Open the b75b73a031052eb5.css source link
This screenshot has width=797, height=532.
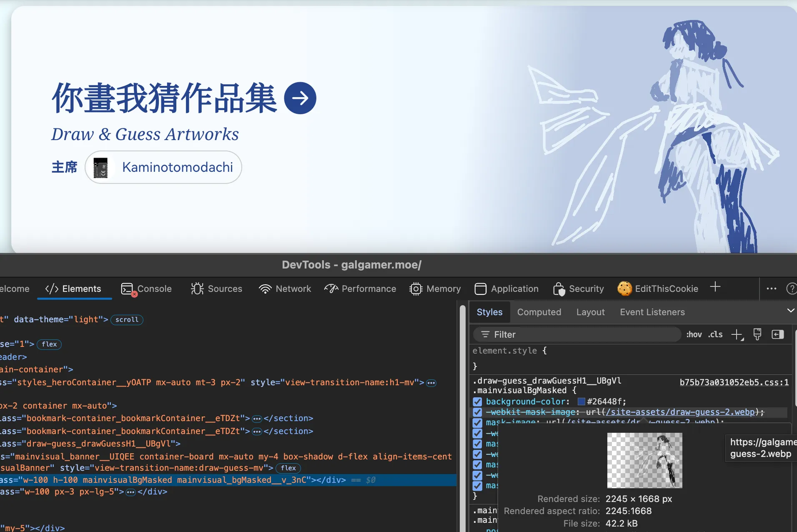click(x=734, y=382)
